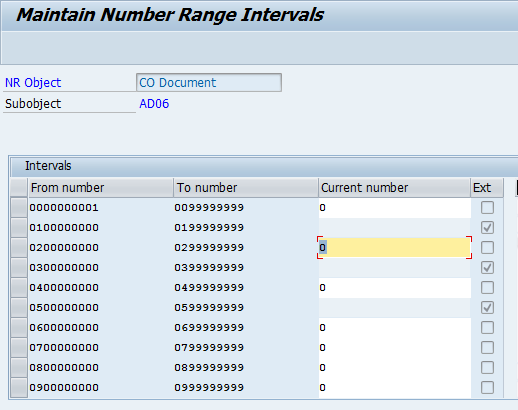Click the Current number field of row 0700000000
The height and width of the screenshot is (410, 518).
(x=394, y=348)
